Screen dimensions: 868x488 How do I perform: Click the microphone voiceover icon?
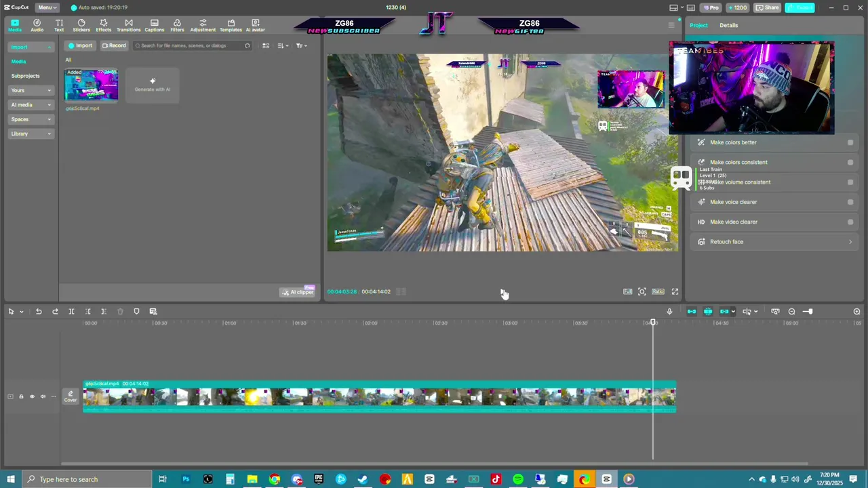click(x=669, y=311)
